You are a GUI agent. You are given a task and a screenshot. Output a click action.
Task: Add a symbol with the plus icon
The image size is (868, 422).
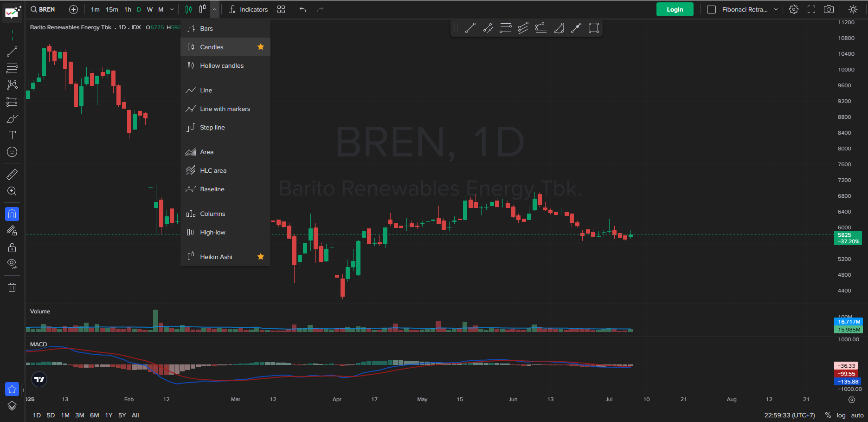click(x=73, y=9)
